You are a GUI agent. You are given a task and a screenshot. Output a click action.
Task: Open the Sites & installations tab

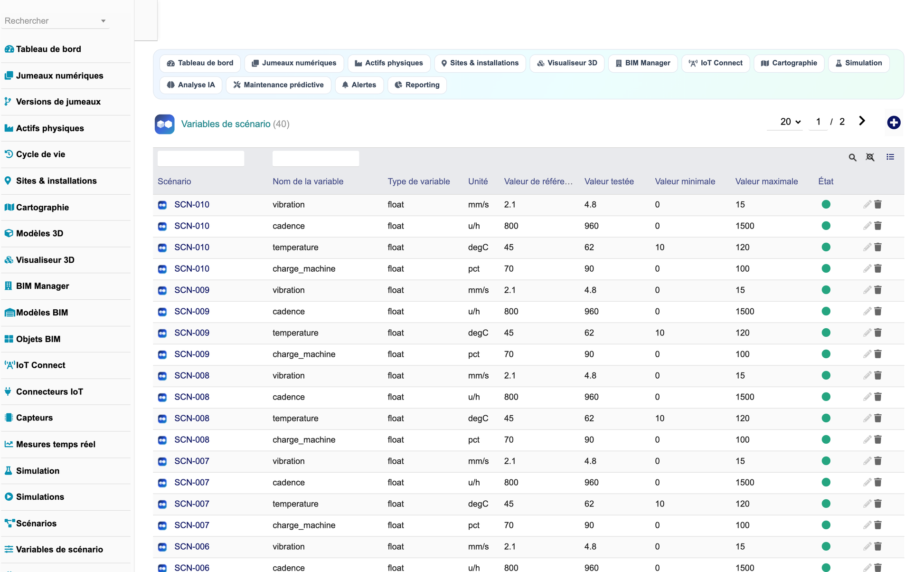tap(480, 63)
